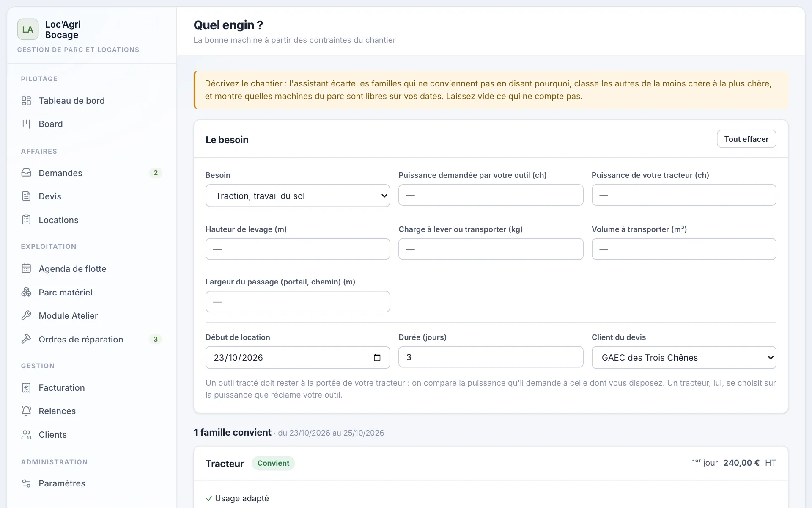The height and width of the screenshot is (508, 812).
Task: Click the Loc'Agri Bocage LA logo
Action: pyautogui.click(x=28, y=29)
